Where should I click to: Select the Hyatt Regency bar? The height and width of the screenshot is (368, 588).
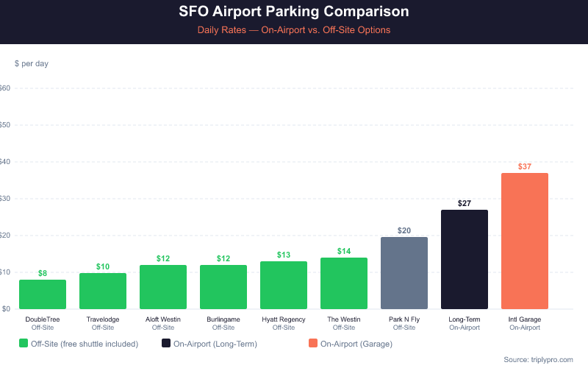[x=284, y=286]
